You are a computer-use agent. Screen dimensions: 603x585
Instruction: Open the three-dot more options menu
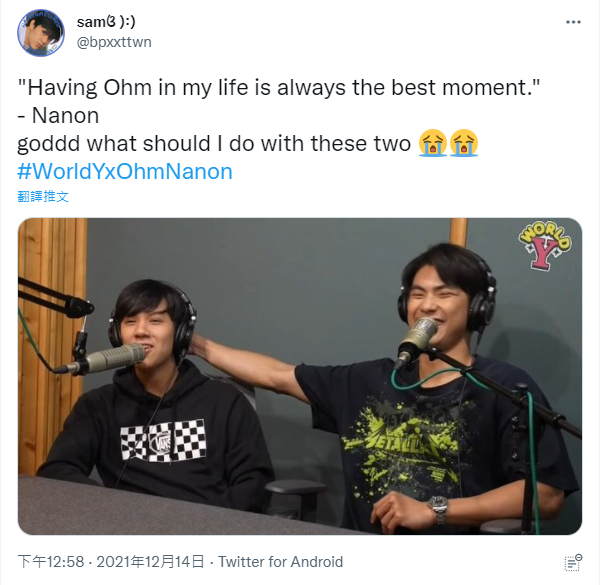tap(573, 22)
